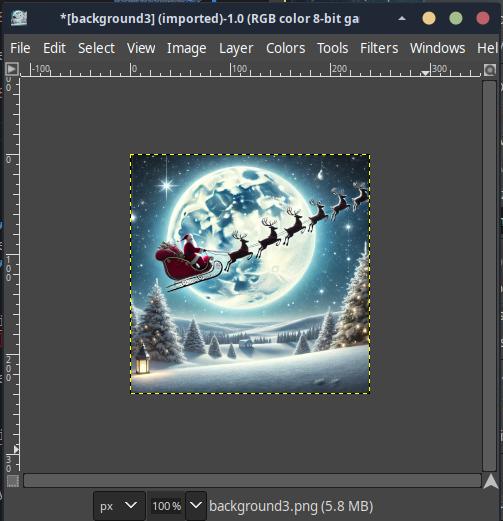Click the navigation arrows icon at bottom right
The height and width of the screenshot is (521, 503).
point(490,482)
